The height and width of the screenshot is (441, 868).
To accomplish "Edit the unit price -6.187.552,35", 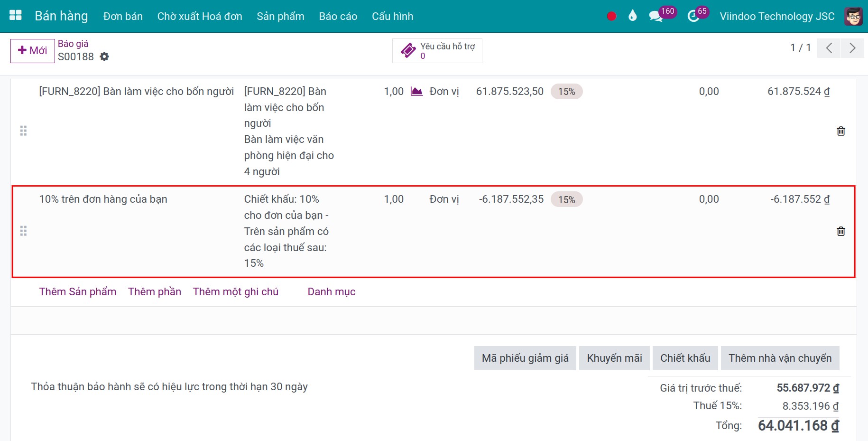I will (511, 199).
